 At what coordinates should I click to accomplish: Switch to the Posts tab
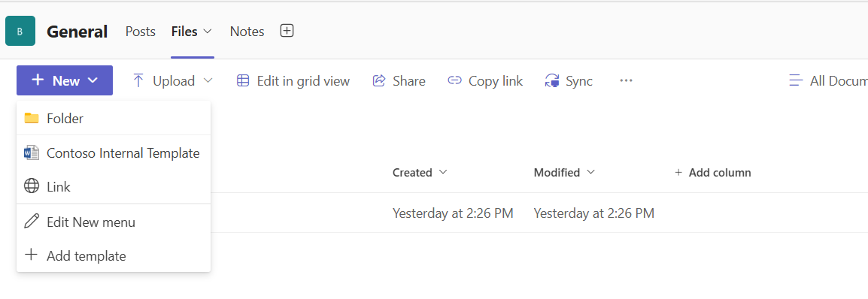pyautogui.click(x=141, y=32)
